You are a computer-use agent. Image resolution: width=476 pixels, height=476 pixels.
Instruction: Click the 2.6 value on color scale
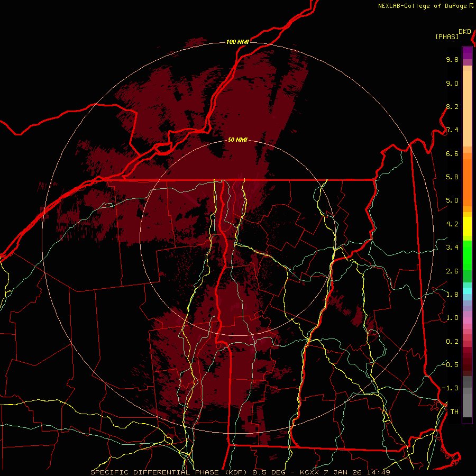pyautogui.click(x=452, y=271)
